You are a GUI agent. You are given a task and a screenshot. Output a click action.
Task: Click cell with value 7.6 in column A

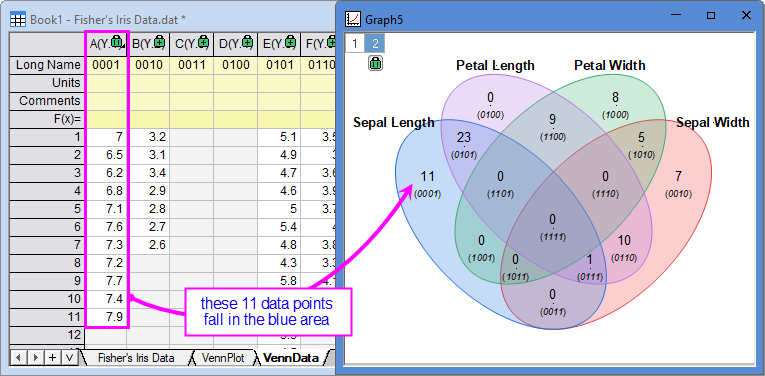coord(106,227)
